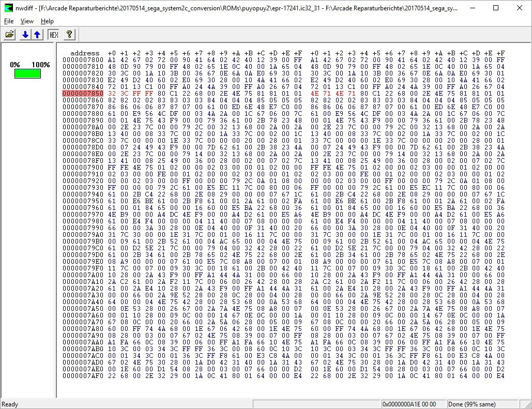
Task: Toggle the HEX display mode button
Action: (53, 35)
